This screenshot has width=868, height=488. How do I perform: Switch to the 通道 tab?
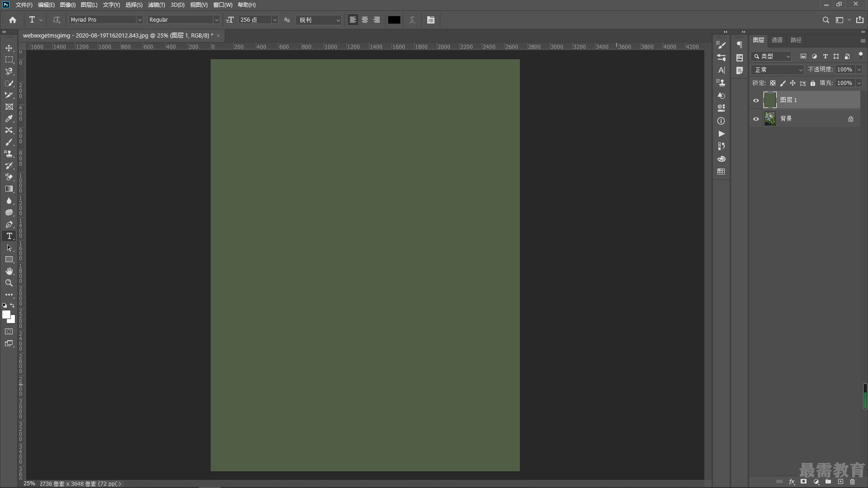[777, 40]
